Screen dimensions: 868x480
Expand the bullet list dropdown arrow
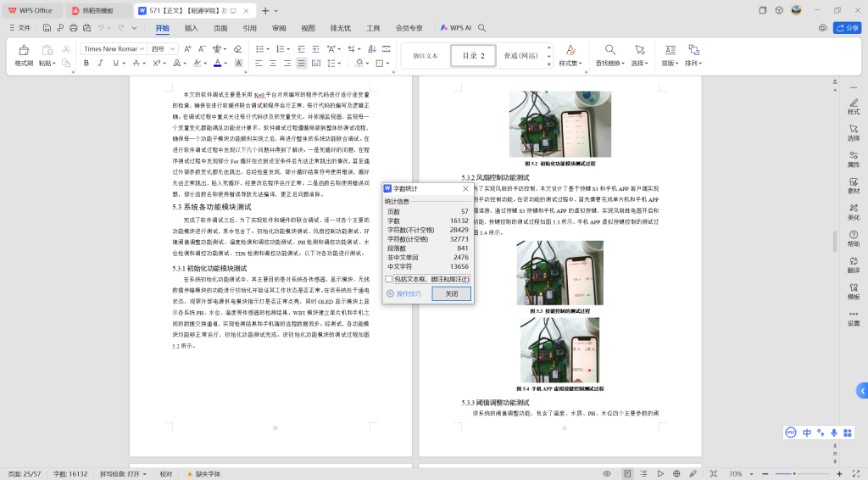pyautogui.click(x=268, y=48)
